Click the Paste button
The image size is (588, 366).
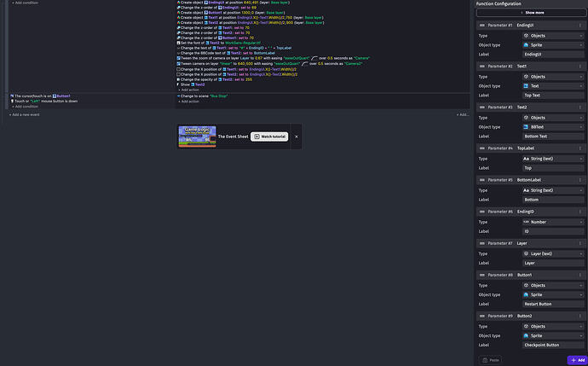click(491, 360)
